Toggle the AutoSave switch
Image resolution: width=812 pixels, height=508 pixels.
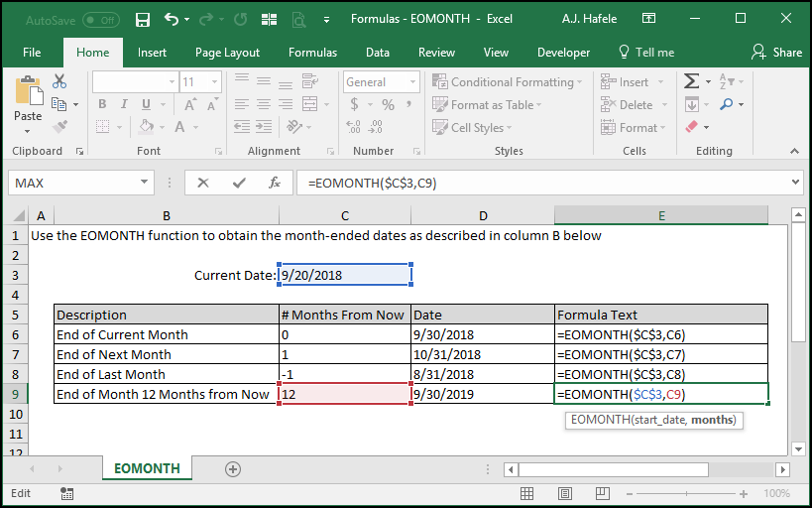click(101, 20)
